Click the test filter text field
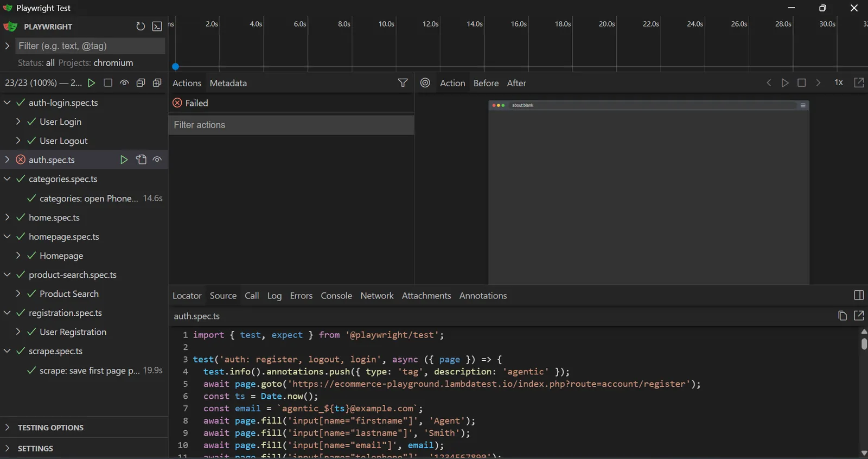 90,46
